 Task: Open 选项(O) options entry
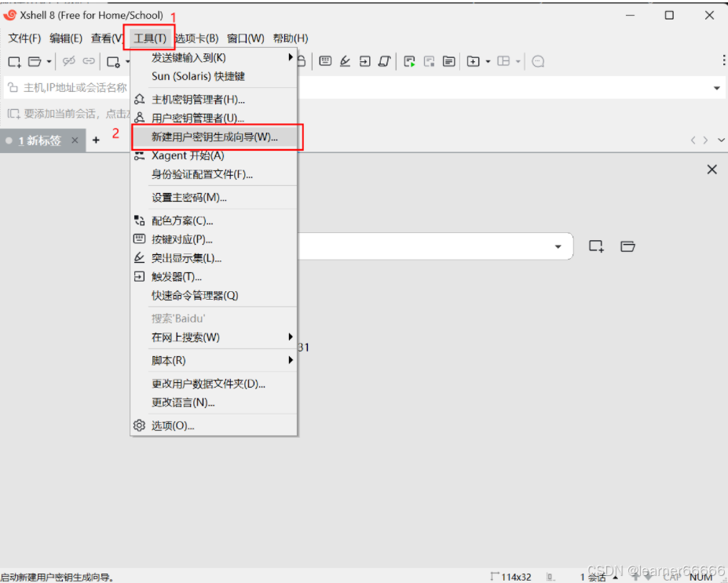pyautogui.click(x=214, y=425)
